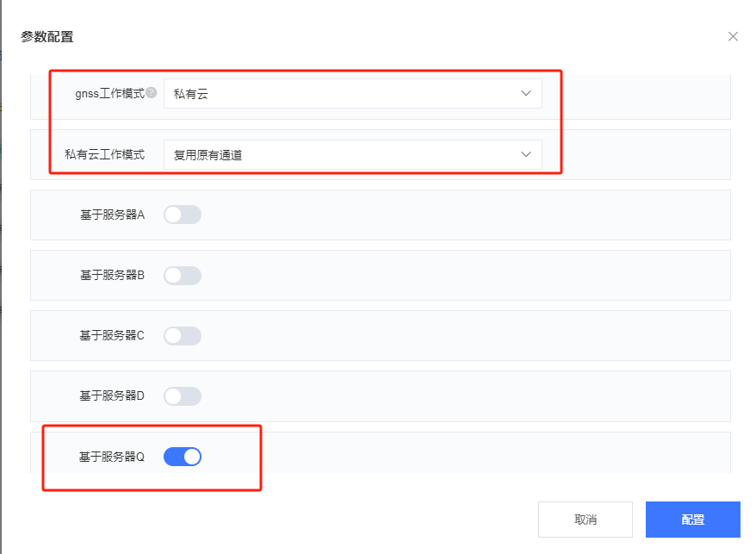This screenshot has height=554, width=756.
Task: Click the 基于服务器A label text
Action: click(x=112, y=215)
